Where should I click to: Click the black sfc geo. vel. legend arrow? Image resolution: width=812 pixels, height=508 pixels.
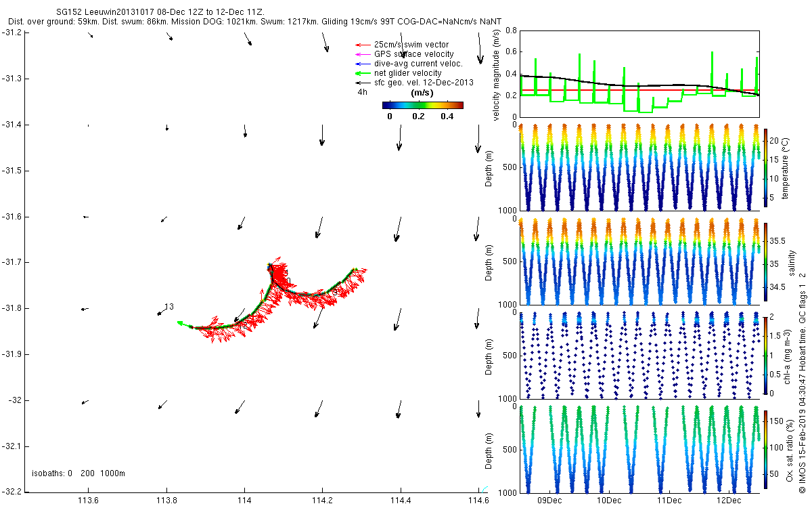click(x=362, y=83)
